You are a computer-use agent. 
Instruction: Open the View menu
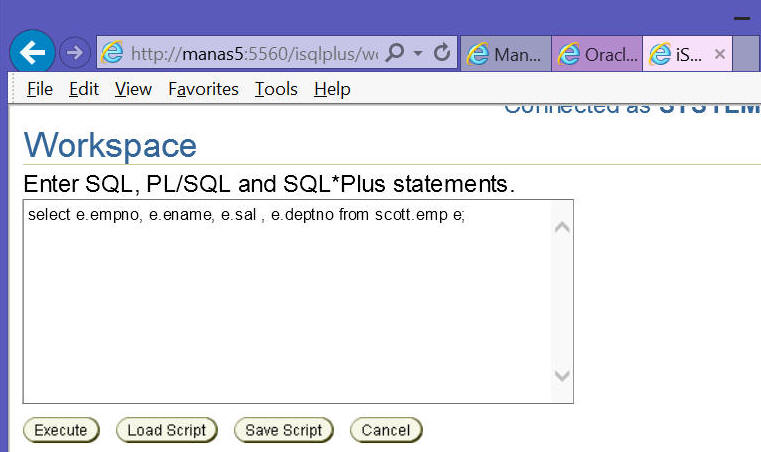click(x=133, y=89)
